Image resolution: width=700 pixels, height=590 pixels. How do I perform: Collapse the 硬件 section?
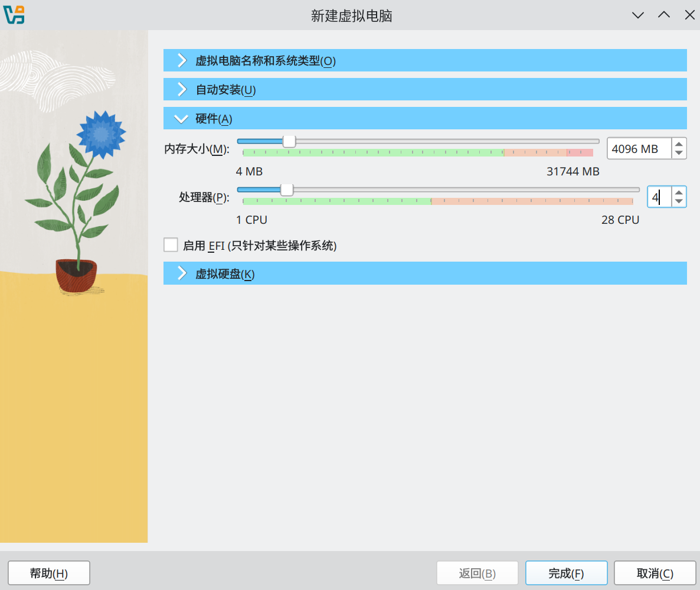click(x=425, y=118)
